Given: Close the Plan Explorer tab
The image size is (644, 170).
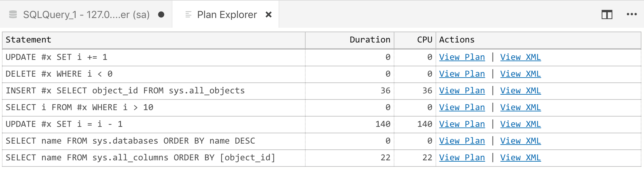Looking at the screenshot, I should tap(269, 14).
